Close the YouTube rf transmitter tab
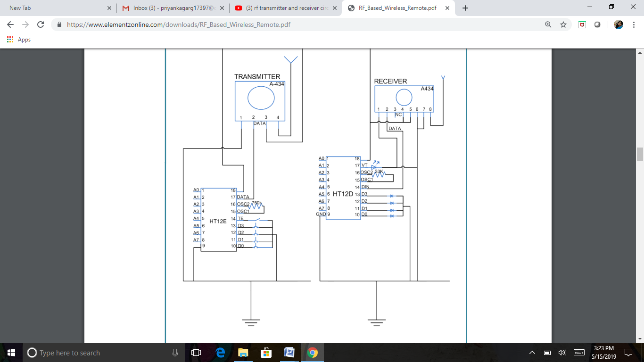The width and height of the screenshot is (644, 362). point(335,8)
